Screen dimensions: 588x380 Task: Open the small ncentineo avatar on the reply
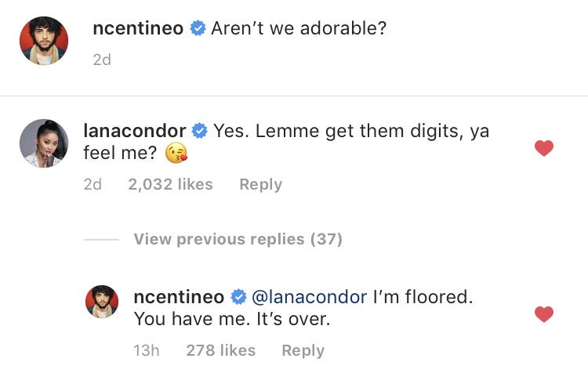[102, 302]
